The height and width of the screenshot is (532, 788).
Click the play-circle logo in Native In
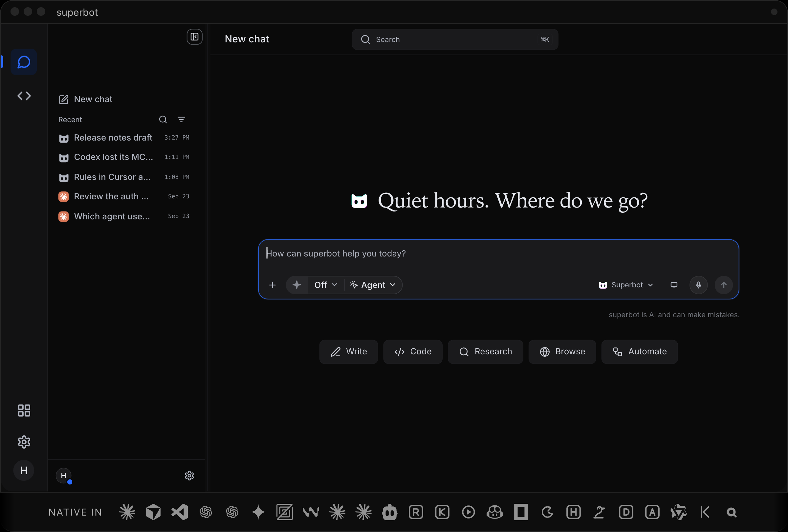pos(469,512)
